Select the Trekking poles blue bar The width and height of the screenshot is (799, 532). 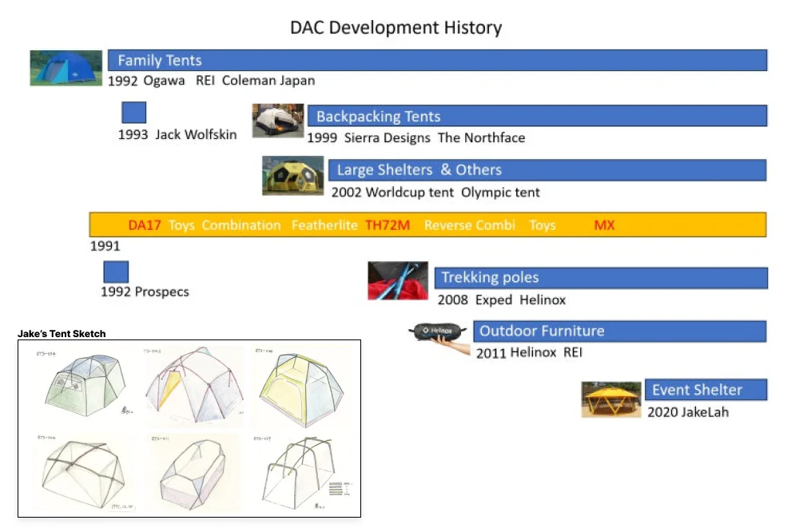[x=601, y=278]
